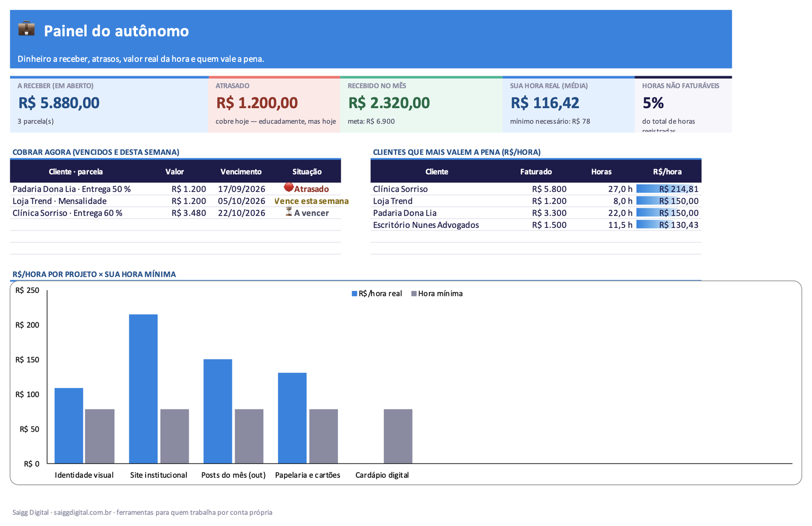Click the CLIENTES QUE MAIS VALEM A PENA heading
Viewport: 812px width, 526px height.
click(457, 152)
